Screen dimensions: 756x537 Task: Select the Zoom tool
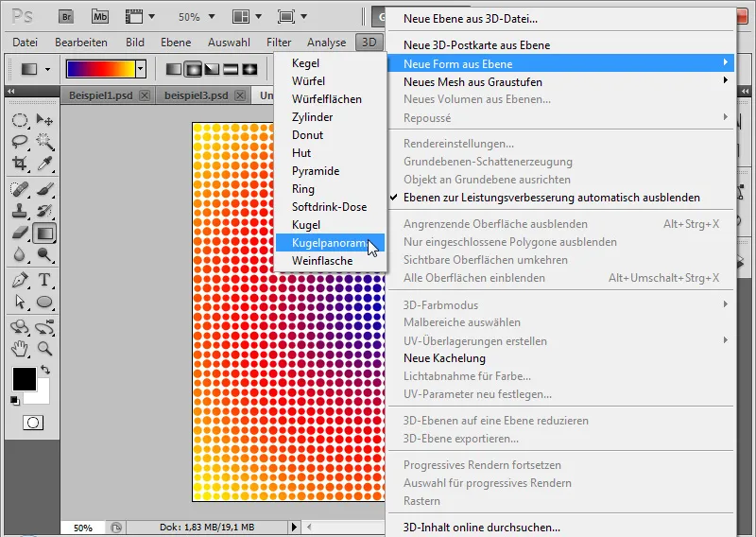point(44,348)
